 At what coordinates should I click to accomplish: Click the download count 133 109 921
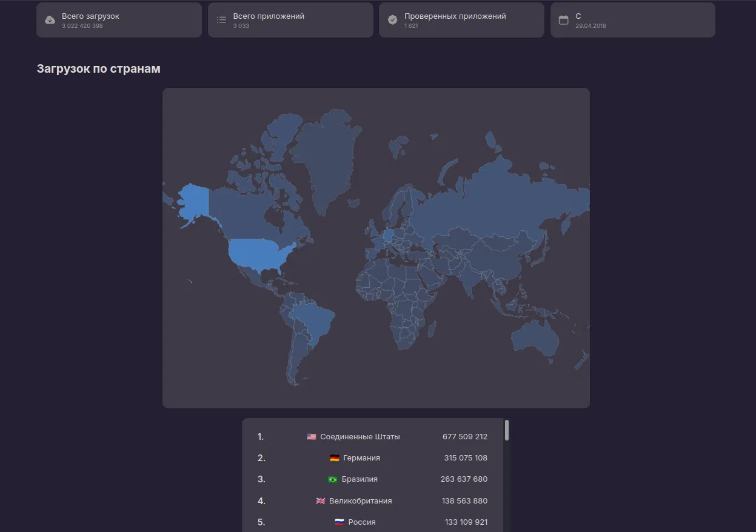pyautogui.click(x=466, y=522)
